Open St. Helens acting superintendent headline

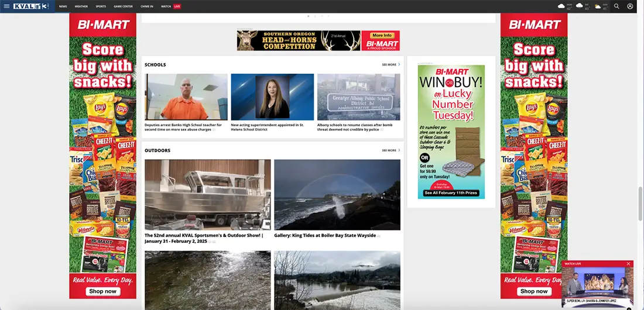(268, 128)
